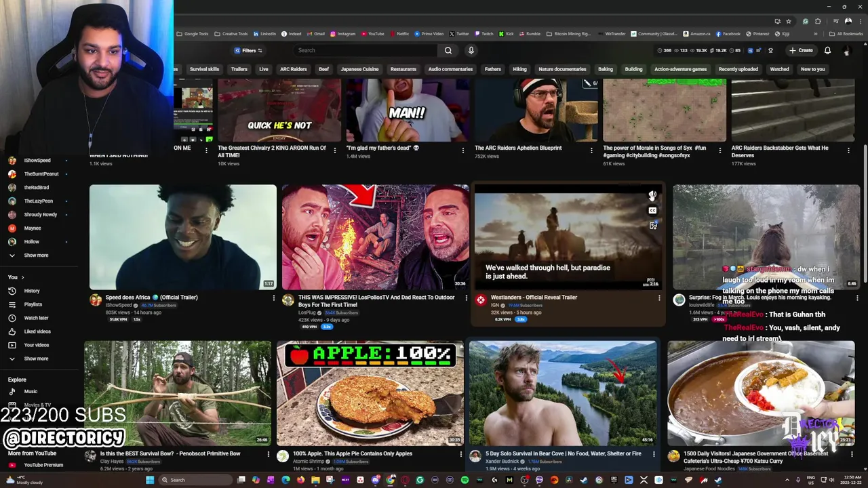Screen dimensions: 868x488
Task: Open options for ARC Raiders Aphelion Blueprint
Action: pyautogui.click(x=591, y=150)
